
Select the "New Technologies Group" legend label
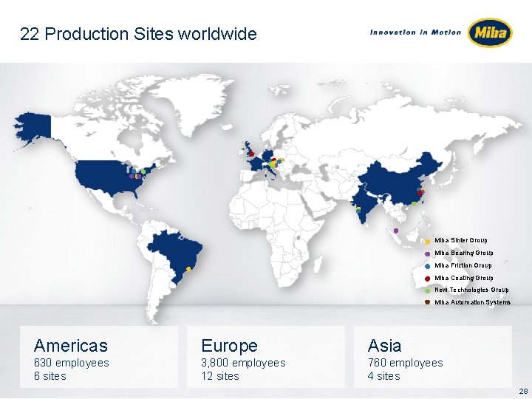pyautogui.click(x=471, y=290)
